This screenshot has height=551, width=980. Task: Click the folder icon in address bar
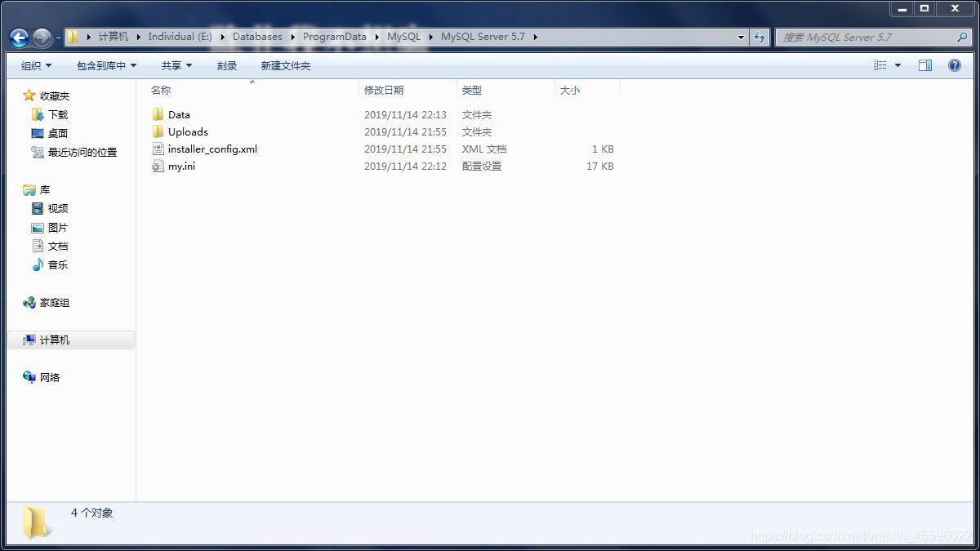tap(73, 37)
